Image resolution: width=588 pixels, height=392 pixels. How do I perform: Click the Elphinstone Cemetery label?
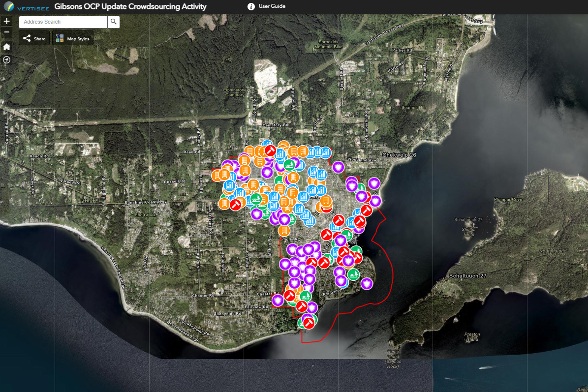235,92
